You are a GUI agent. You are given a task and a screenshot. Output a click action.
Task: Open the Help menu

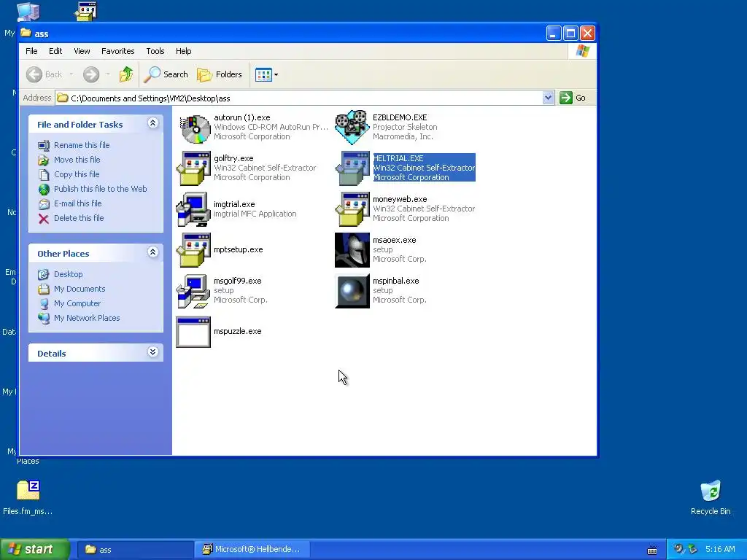pyautogui.click(x=183, y=51)
